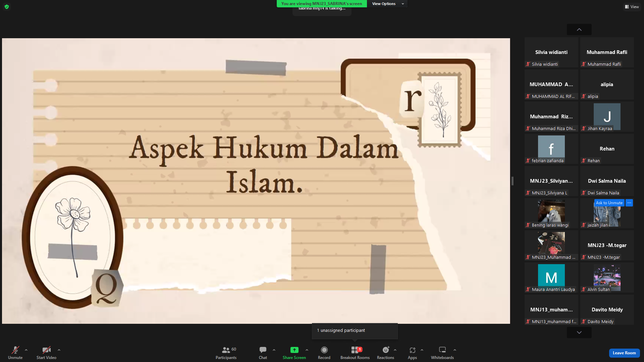This screenshot has height=362, width=644.
Task: Expand Whiteboards options arrow
Action: coord(455,350)
